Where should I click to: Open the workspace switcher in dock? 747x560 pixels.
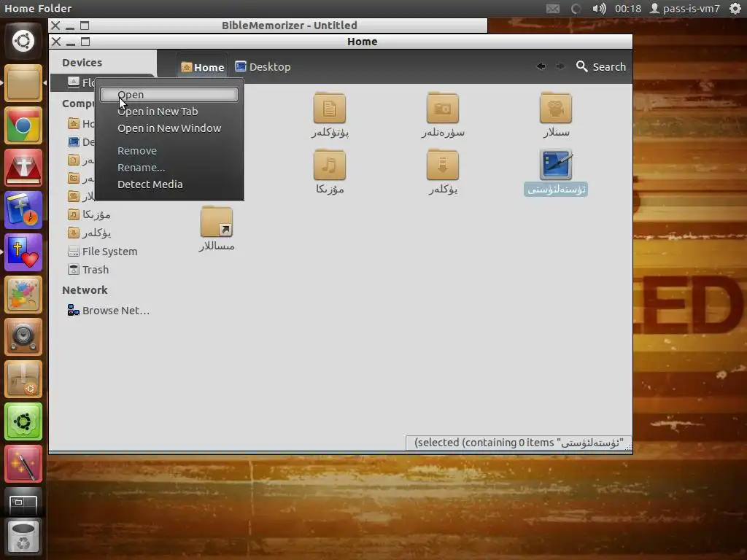point(23,504)
